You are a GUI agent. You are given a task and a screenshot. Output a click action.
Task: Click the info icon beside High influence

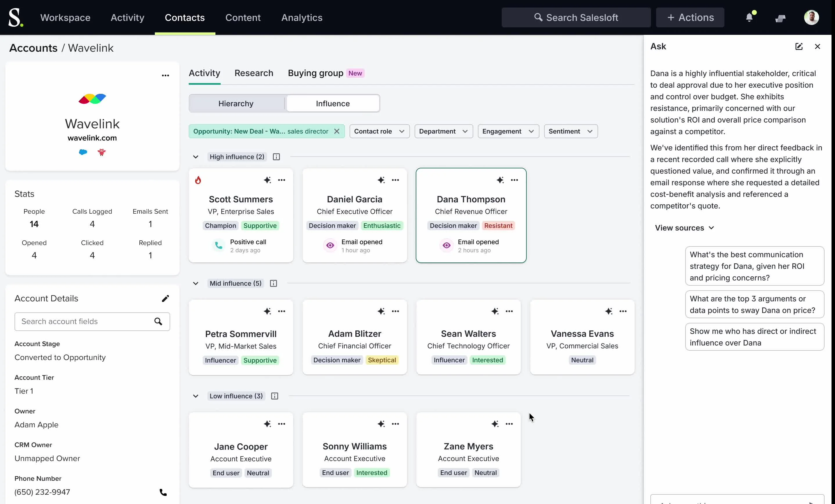[276, 157]
